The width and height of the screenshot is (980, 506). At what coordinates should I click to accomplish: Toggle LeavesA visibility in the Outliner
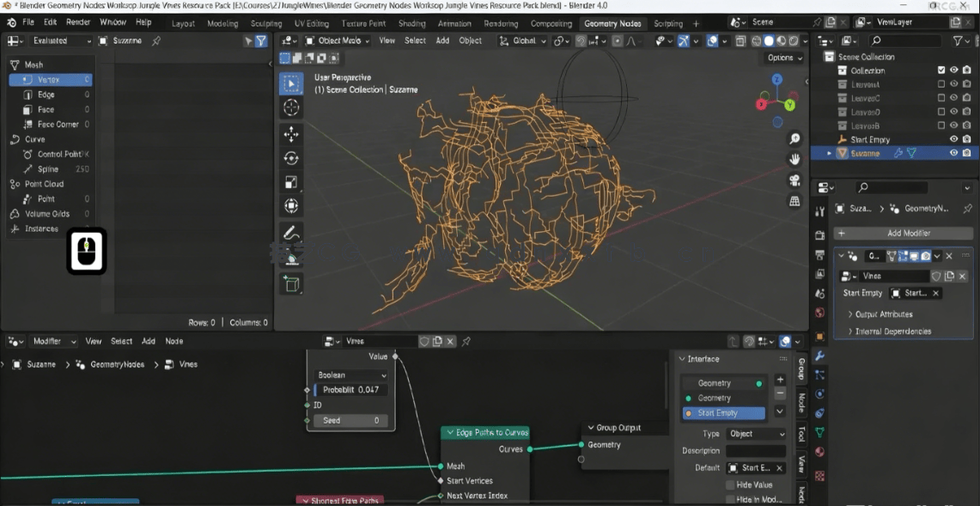[953, 84]
